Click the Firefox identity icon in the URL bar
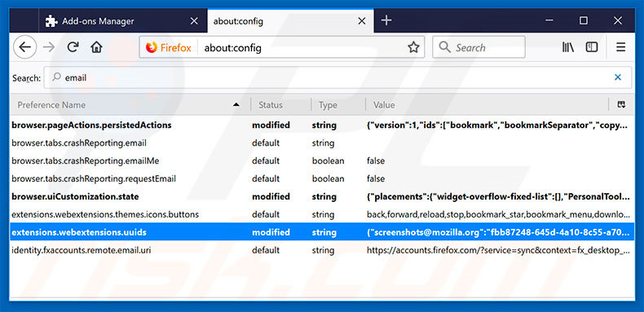This screenshot has height=312, width=644. 152,47
